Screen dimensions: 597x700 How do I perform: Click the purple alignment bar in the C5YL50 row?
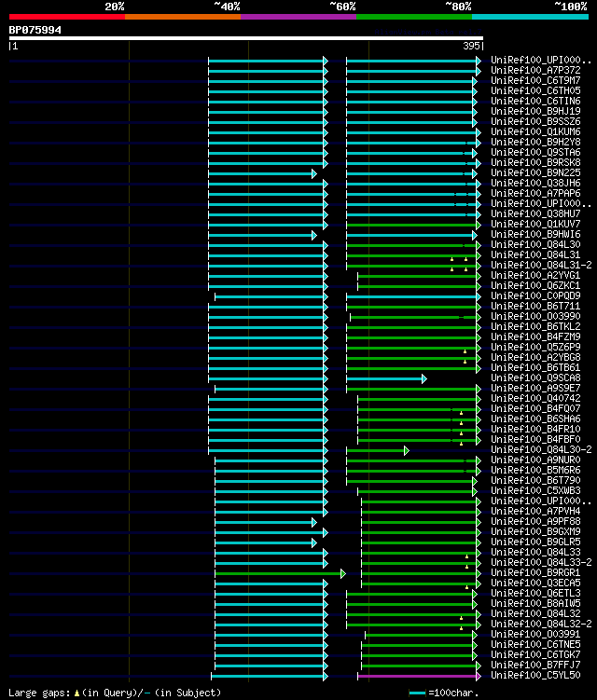[419, 677]
